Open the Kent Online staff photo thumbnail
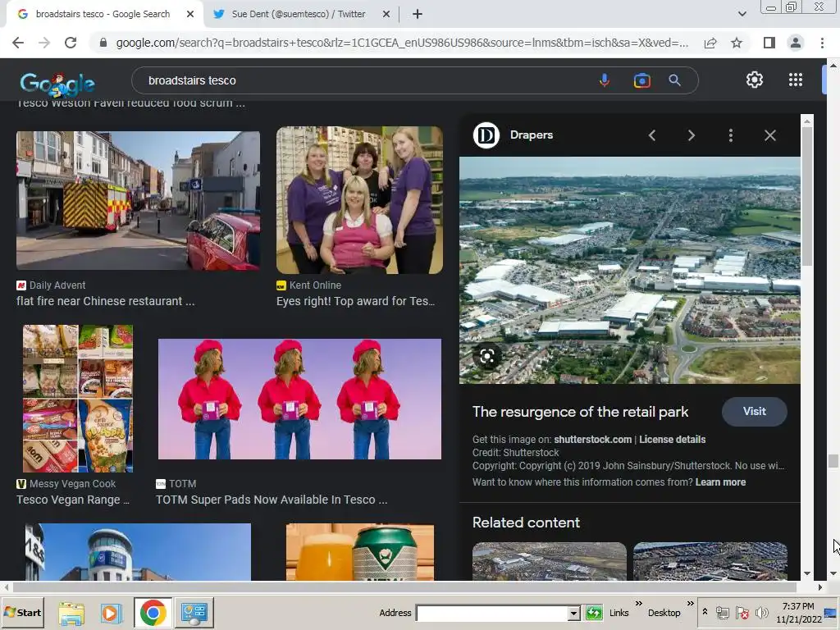 click(x=359, y=200)
